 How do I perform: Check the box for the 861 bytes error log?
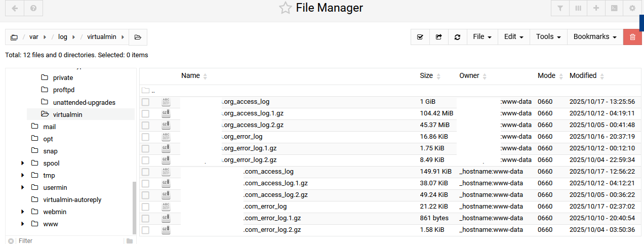coord(146,218)
